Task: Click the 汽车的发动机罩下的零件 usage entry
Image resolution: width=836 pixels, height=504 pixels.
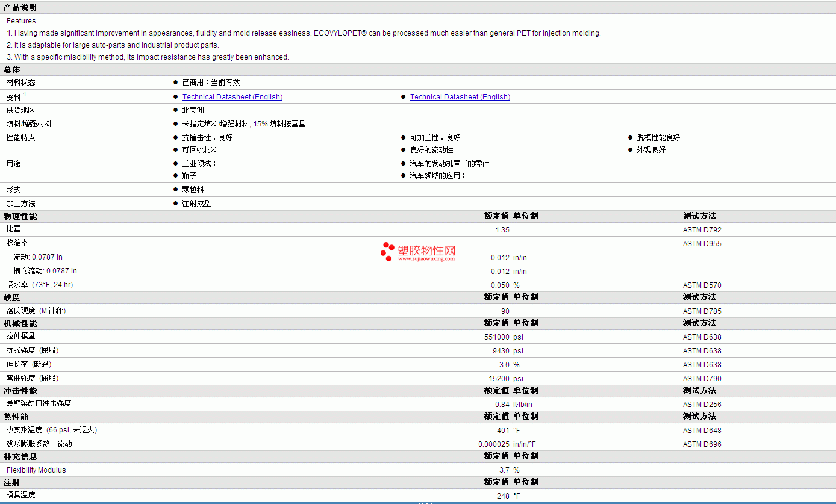Action: (x=450, y=164)
